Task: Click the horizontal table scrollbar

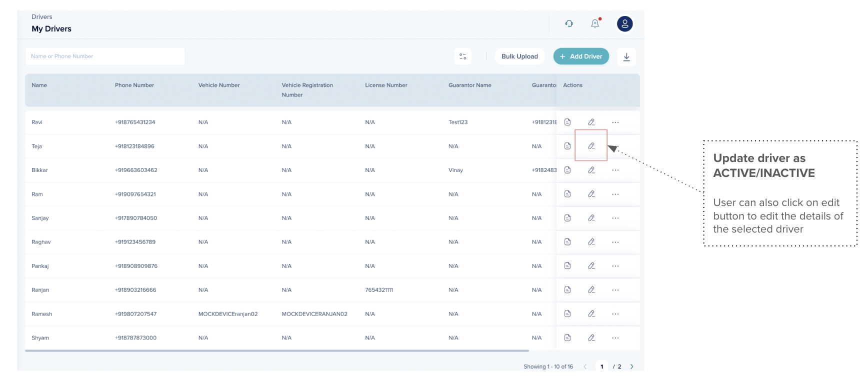Action: [277, 351]
